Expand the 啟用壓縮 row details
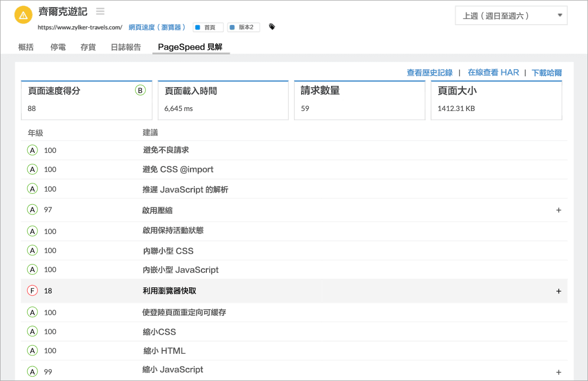The height and width of the screenshot is (381, 588). coord(558,210)
